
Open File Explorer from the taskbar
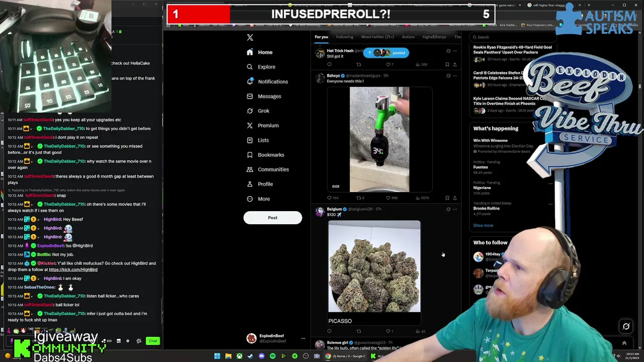point(228,356)
